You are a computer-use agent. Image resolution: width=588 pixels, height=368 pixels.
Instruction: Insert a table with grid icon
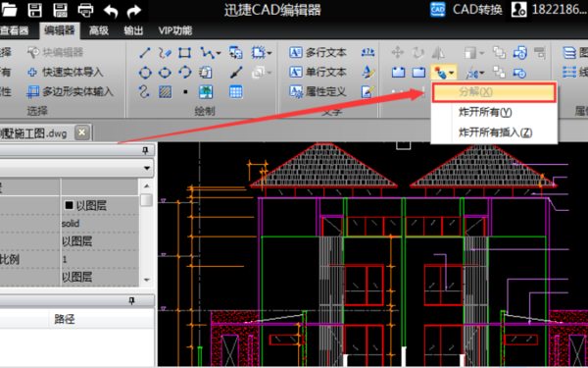click(236, 92)
